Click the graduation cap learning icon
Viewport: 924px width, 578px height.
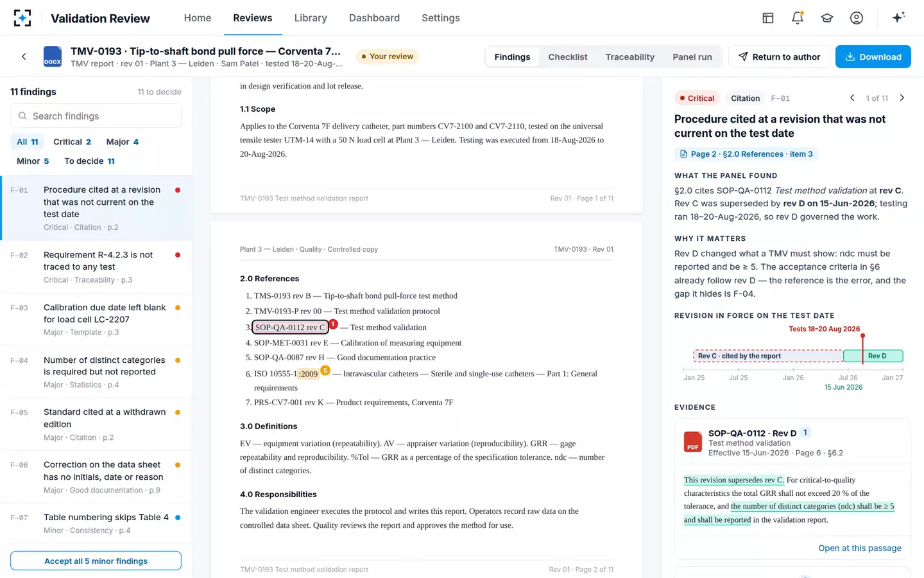(827, 18)
